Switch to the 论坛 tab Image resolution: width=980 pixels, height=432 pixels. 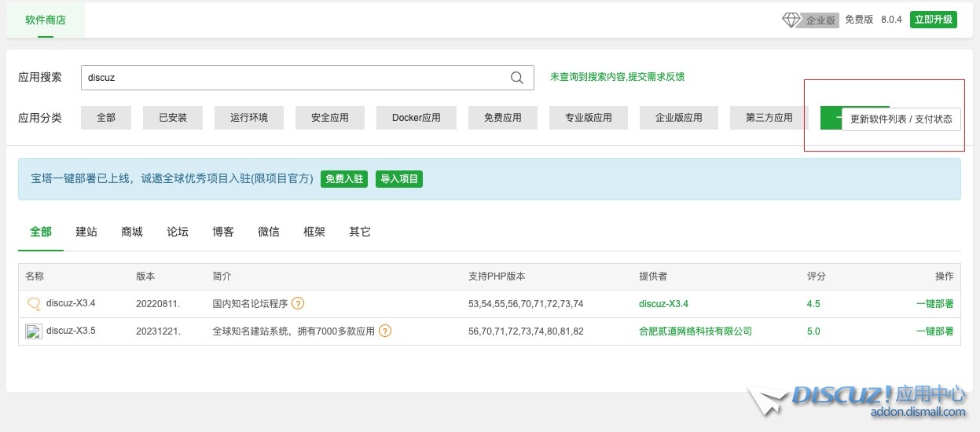178,232
